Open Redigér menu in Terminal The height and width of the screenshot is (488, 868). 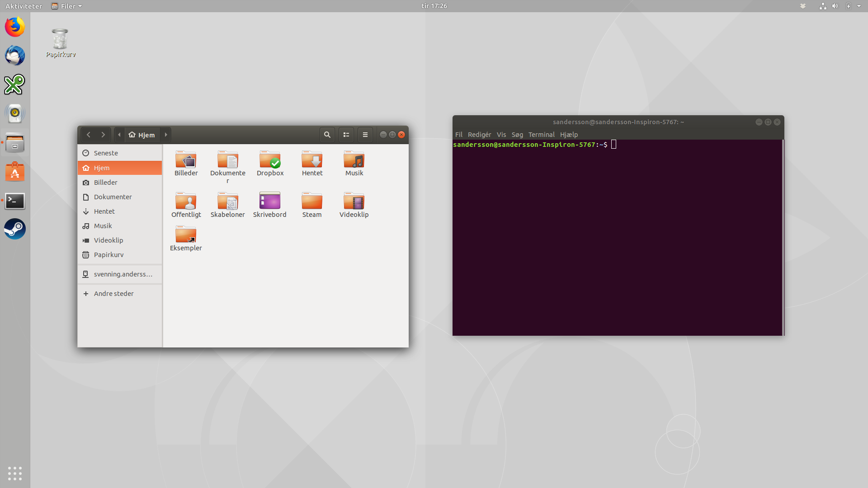(479, 135)
